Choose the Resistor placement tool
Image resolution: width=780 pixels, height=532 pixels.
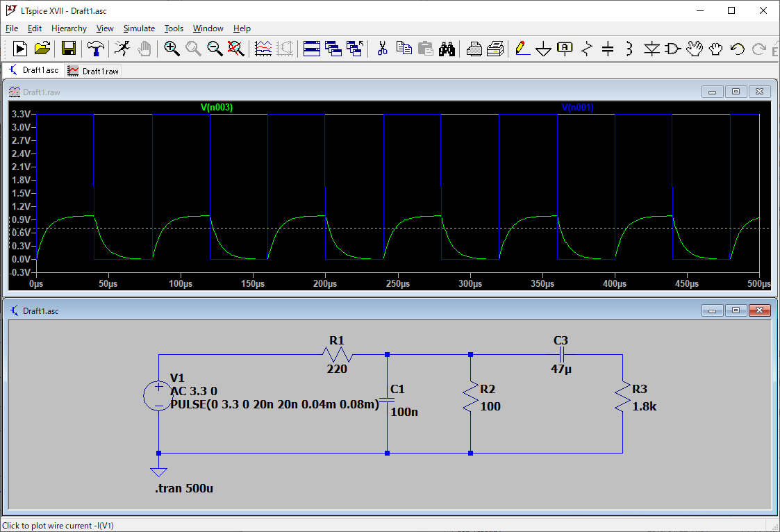coord(587,49)
